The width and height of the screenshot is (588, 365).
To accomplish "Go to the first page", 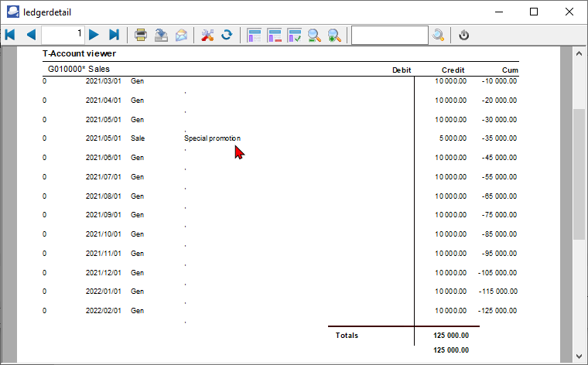I will pyautogui.click(x=10, y=35).
